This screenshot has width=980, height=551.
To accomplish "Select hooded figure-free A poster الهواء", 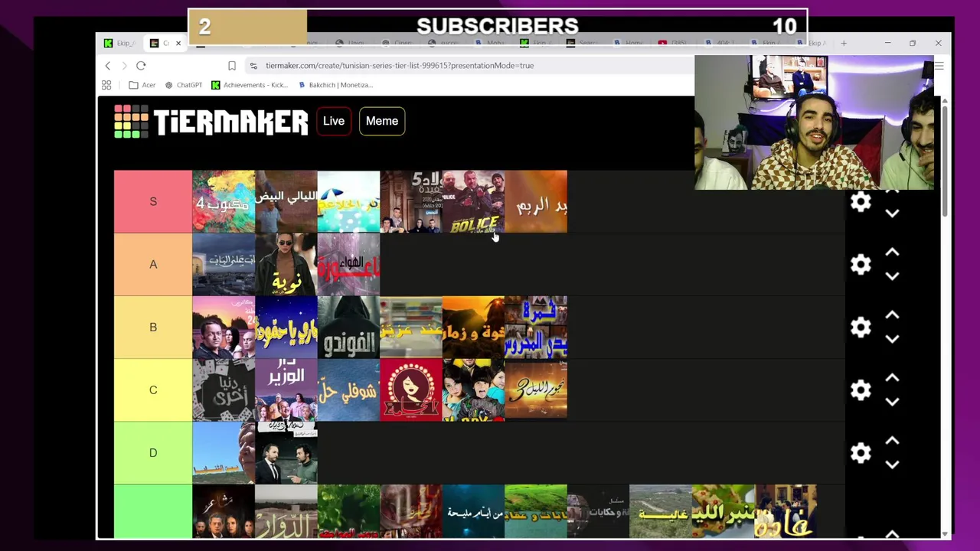I will 348,265.
